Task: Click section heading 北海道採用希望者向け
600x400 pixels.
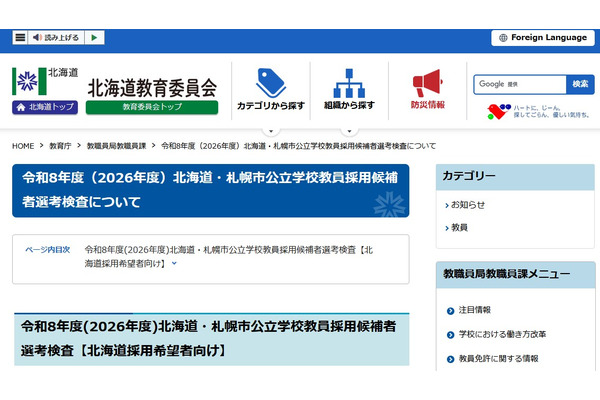Action: [x=212, y=339]
